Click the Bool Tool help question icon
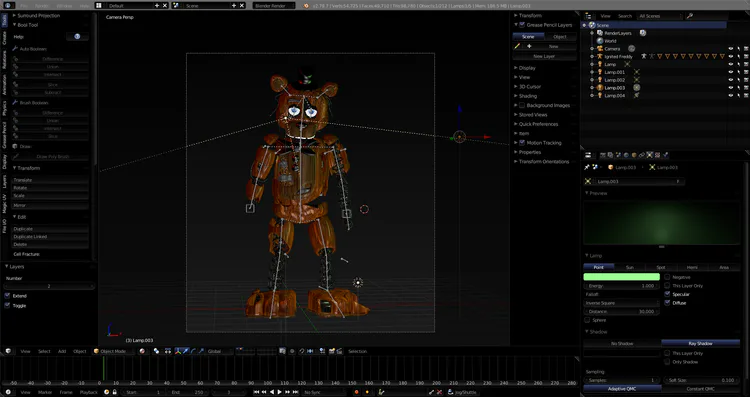 (77, 36)
